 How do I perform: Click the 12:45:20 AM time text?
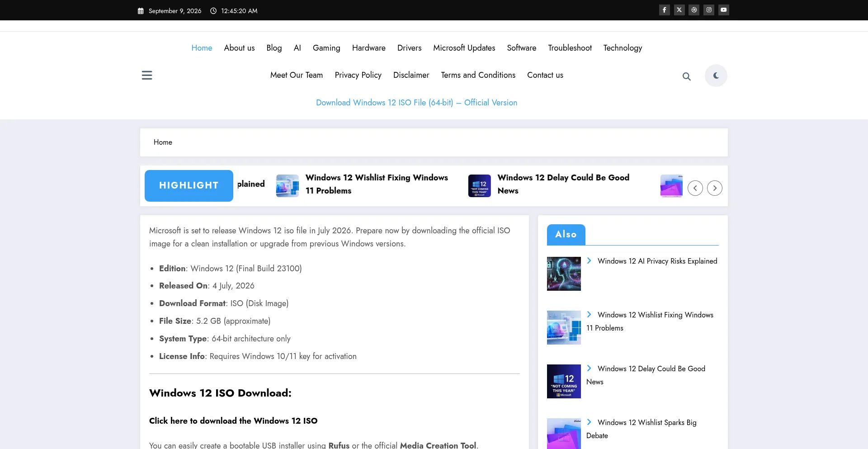[x=239, y=11]
